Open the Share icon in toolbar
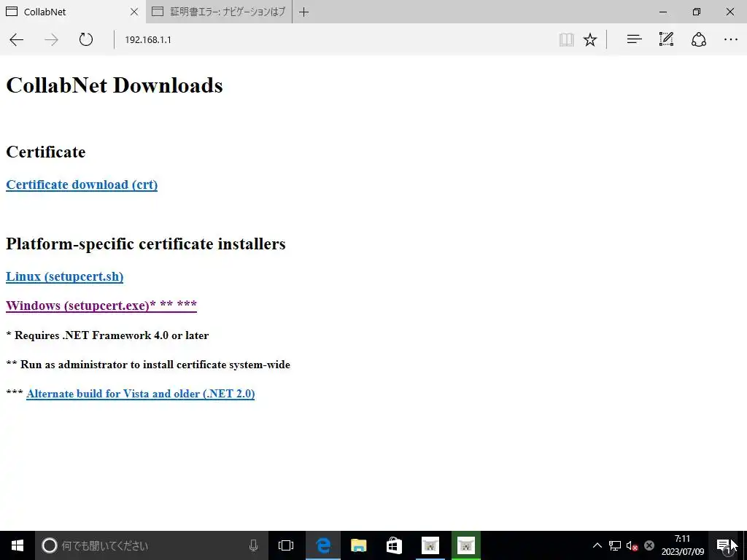 coord(698,39)
